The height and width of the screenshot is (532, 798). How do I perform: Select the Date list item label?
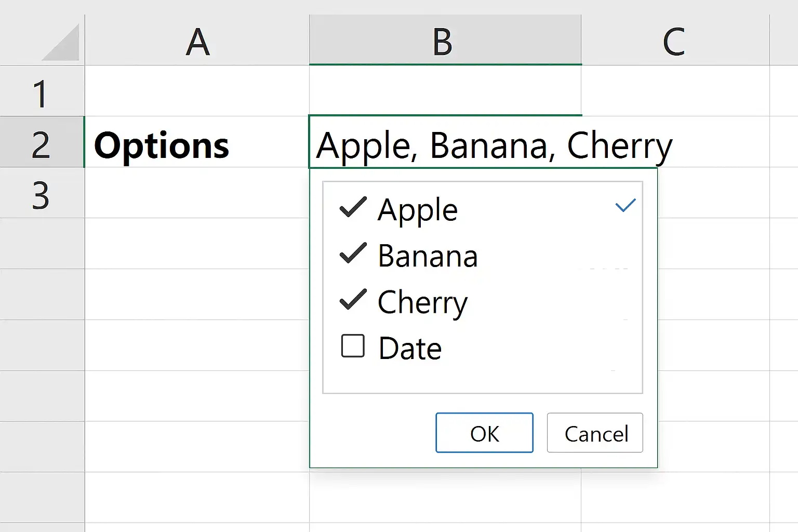click(410, 348)
